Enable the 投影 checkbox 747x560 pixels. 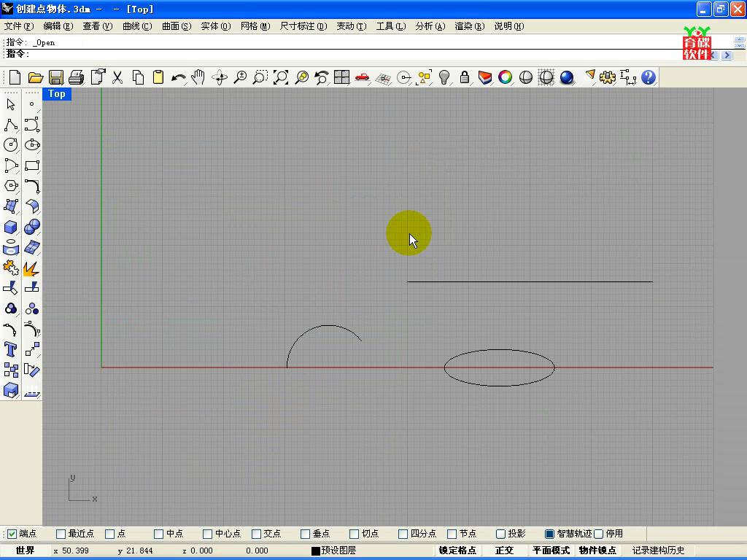(500, 534)
